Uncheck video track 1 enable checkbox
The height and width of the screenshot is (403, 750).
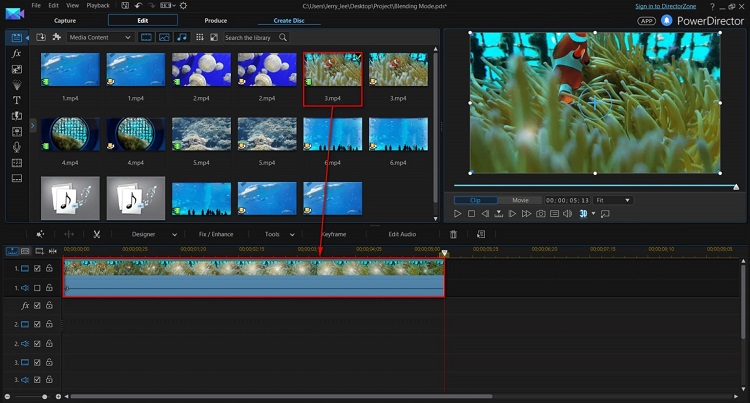(x=37, y=269)
